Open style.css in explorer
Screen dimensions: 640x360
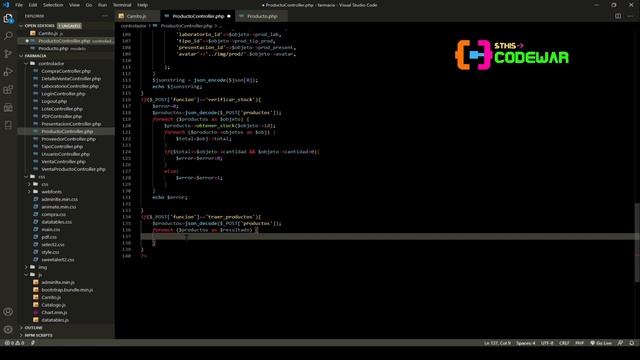pos(50,252)
